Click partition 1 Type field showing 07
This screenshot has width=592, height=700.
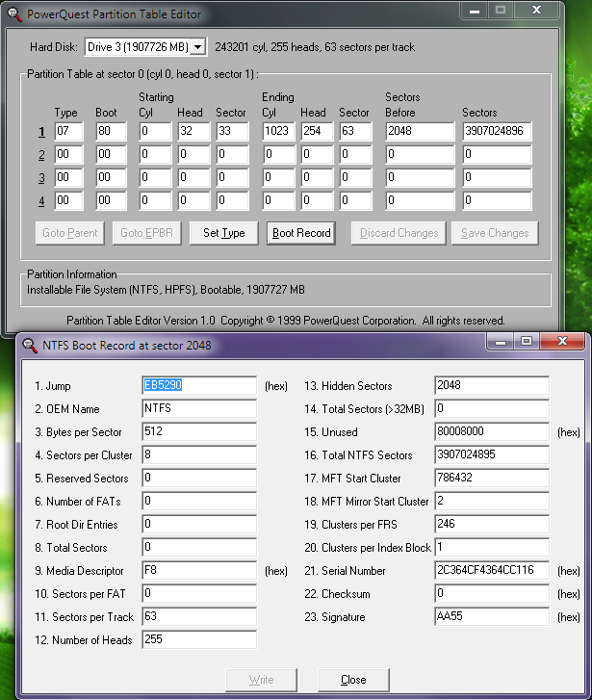click(68, 131)
